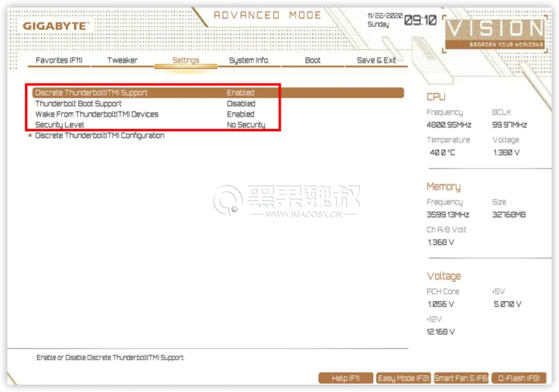Click CPU frequency 4800.95MHz value
This screenshot has width=559, height=392.
(x=449, y=125)
